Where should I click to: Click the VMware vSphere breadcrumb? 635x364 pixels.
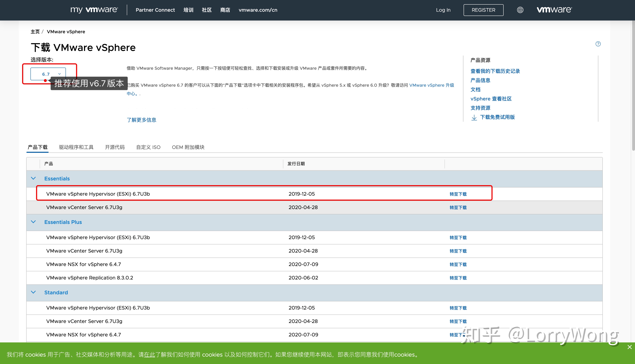tap(66, 32)
